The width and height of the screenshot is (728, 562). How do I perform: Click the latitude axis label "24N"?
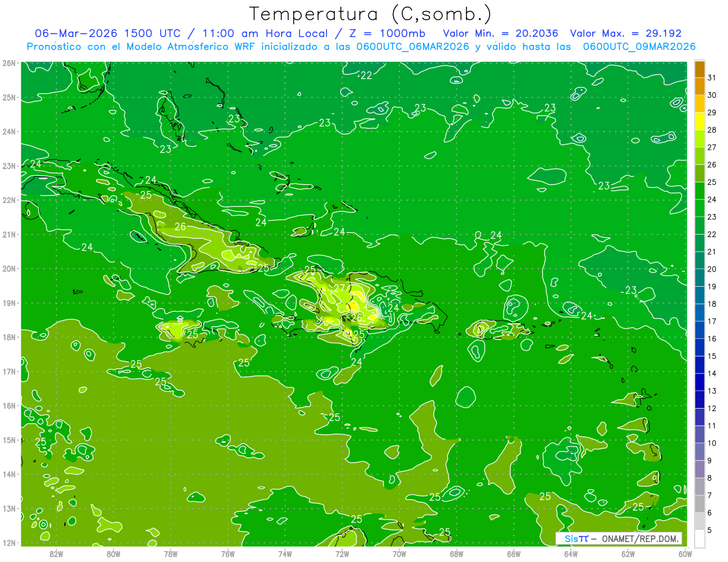pyautogui.click(x=9, y=132)
